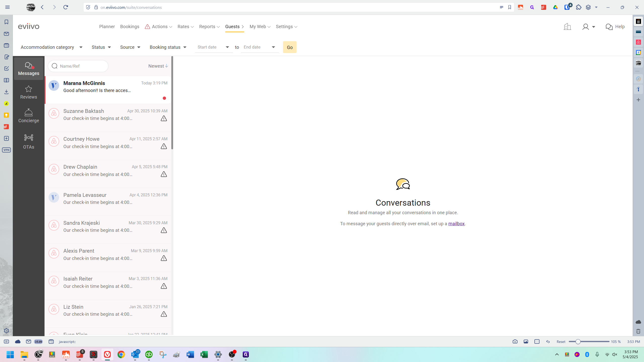Click the browser bookmark page icon
Screen dimensions: 644x362
510,7
